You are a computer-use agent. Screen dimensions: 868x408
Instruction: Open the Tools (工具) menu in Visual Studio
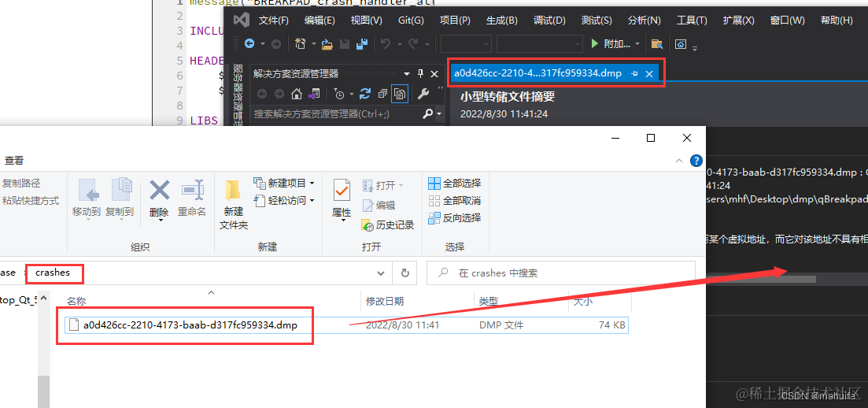tap(692, 20)
